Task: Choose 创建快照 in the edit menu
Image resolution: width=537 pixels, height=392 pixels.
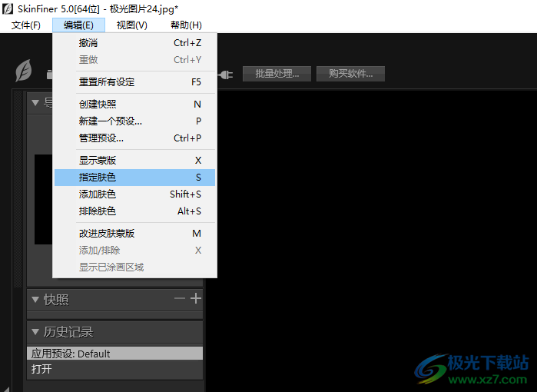Action: pyautogui.click(x=134, y=105)
